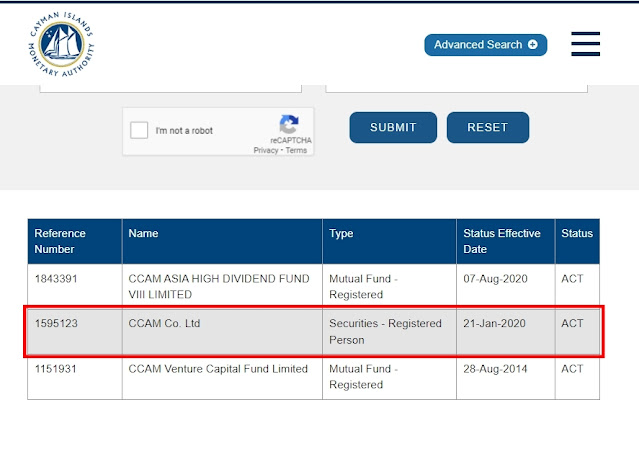
Task: Click the Type column header
Action: pos(389,241)
